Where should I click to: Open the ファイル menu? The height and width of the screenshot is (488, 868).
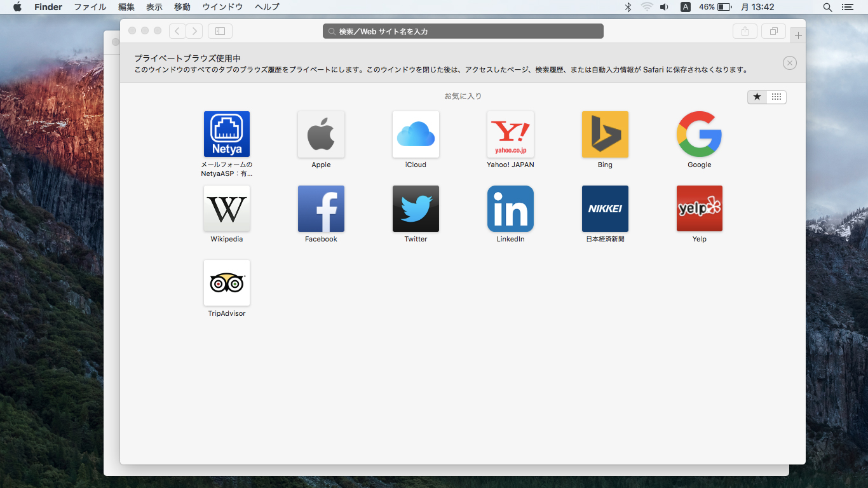click(x=90, y=7)
